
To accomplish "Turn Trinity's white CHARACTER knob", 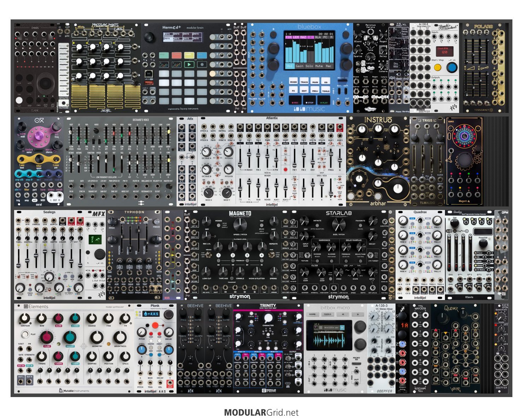I will tap(268, 318).
